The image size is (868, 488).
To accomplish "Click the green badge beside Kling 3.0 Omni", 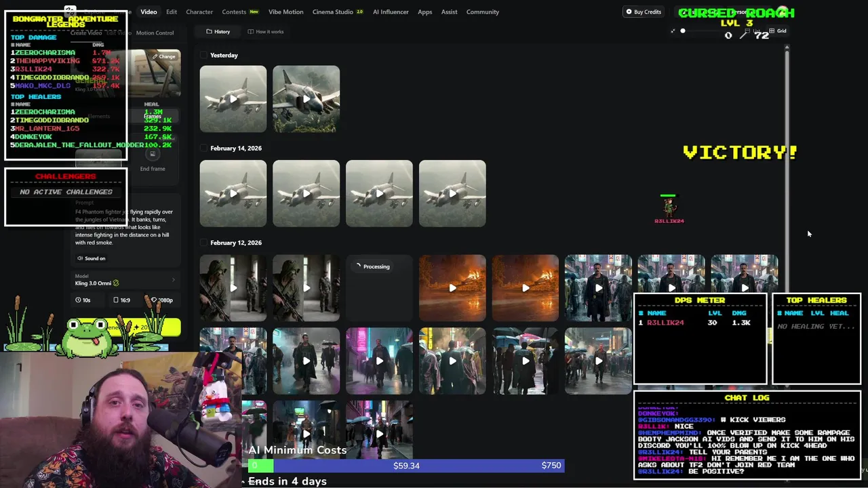I will (x=115, y=283).
